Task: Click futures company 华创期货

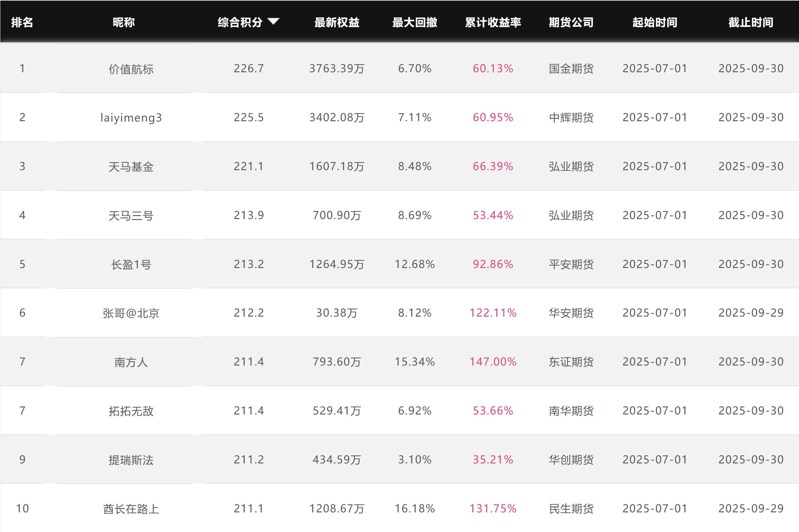Action: tap(571, 460)
